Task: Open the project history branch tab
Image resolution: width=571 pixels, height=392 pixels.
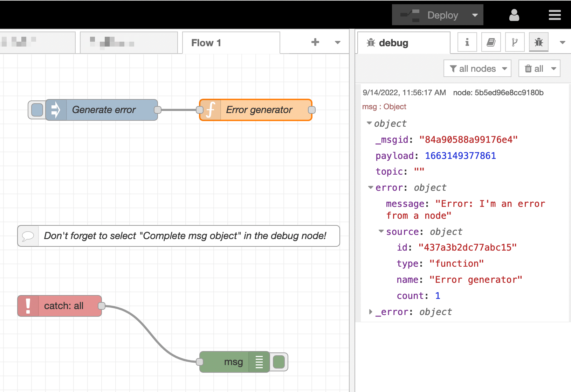Action: coord(515,42)
